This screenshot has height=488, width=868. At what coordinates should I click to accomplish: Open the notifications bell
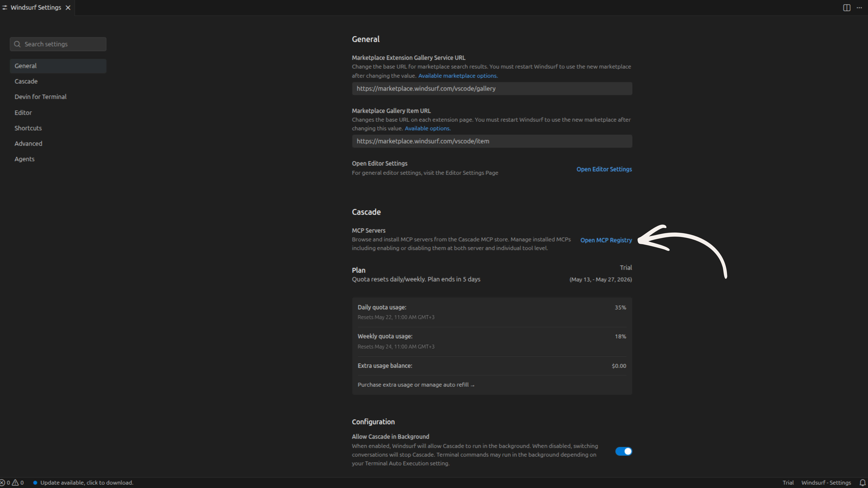pos(863,483)
